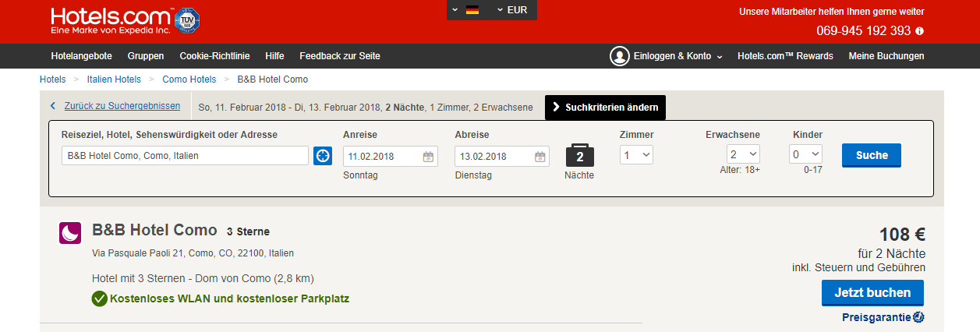Click Suchkriterien ändern button
The height and width of the screenshot is (332, 980).
(x=605, y=107)
